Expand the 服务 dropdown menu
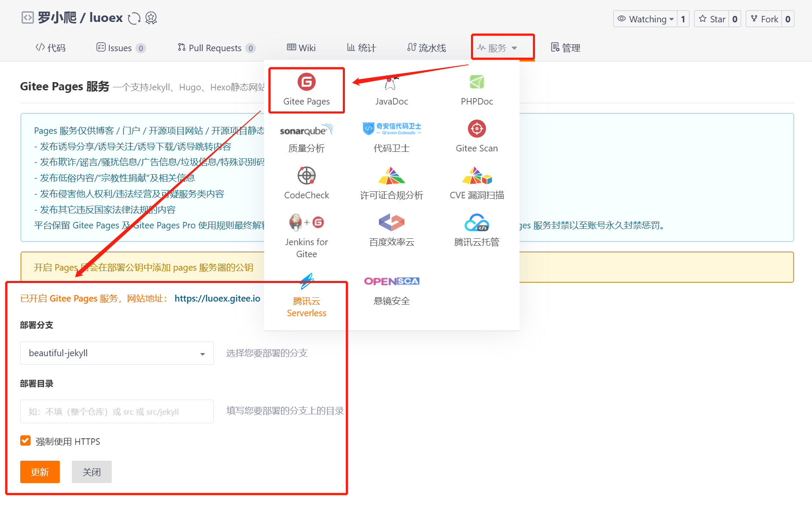Image resolution: width=812 pixels, height=505 pixels. point(497,48)
